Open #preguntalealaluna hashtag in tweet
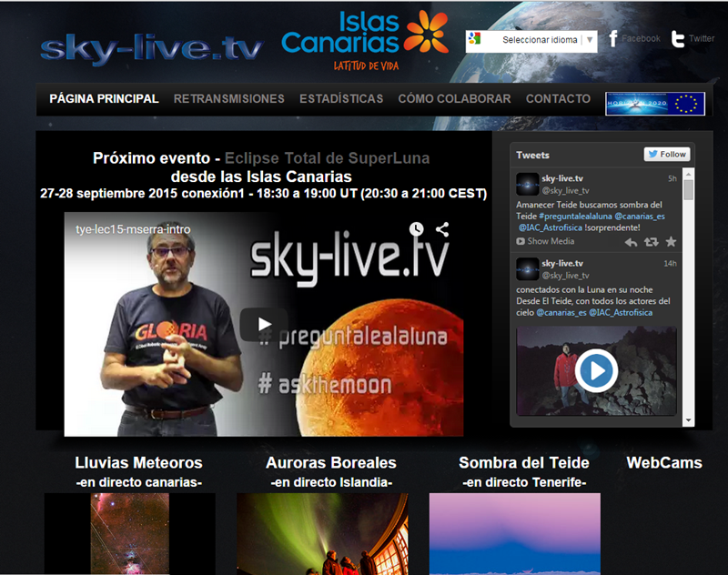Image resolution: width=728 pixels, height=575 pixels. [x=576, y=217]
